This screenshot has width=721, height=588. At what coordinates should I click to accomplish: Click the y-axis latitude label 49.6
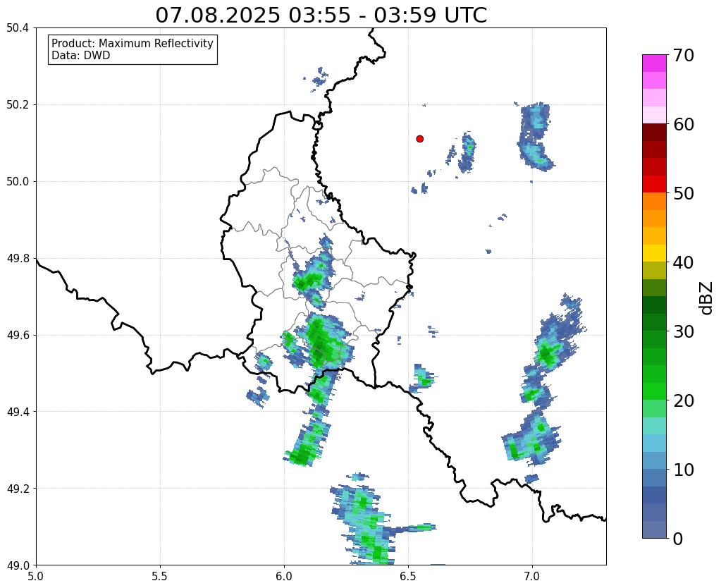pos(18,335)
